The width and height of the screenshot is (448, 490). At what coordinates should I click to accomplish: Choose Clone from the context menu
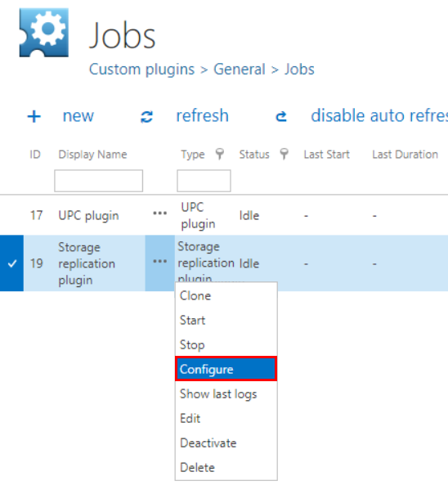(226, 295)
